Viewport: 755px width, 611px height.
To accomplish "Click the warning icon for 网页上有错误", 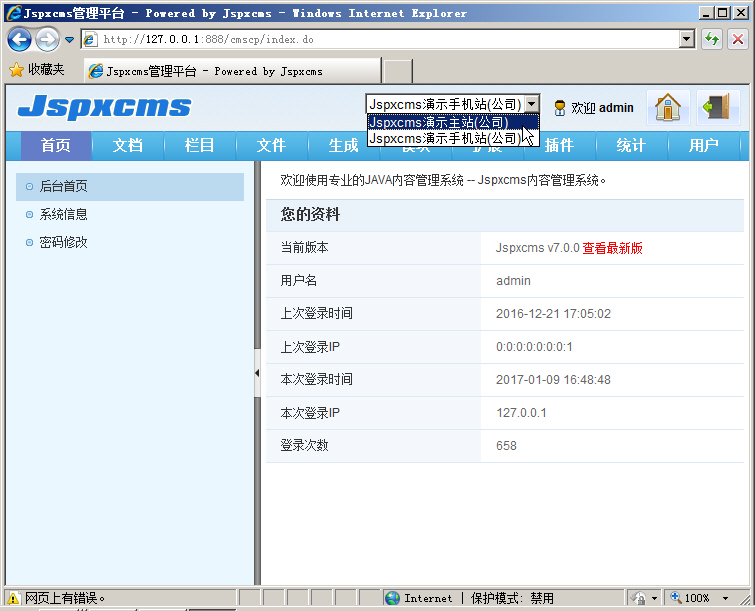I will click(13, 598).
